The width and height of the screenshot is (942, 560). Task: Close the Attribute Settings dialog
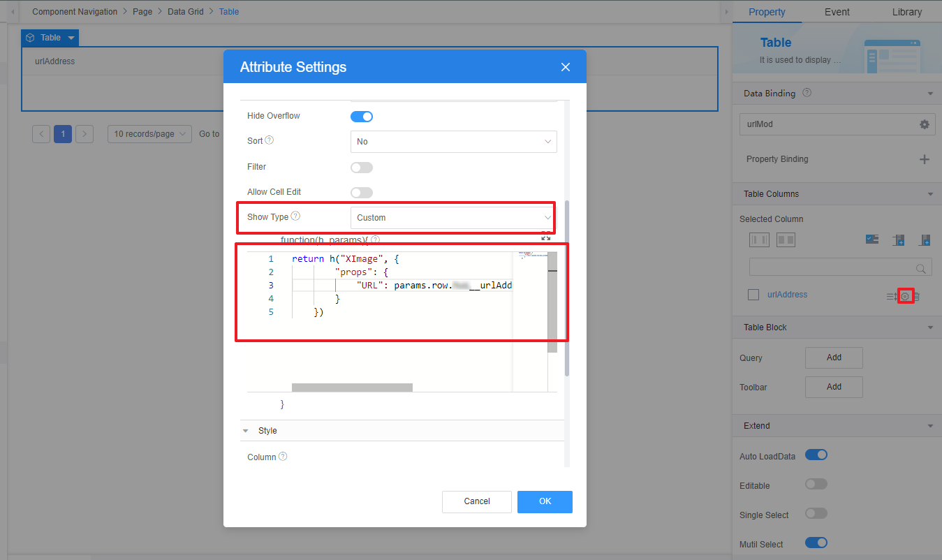[566, 67]
